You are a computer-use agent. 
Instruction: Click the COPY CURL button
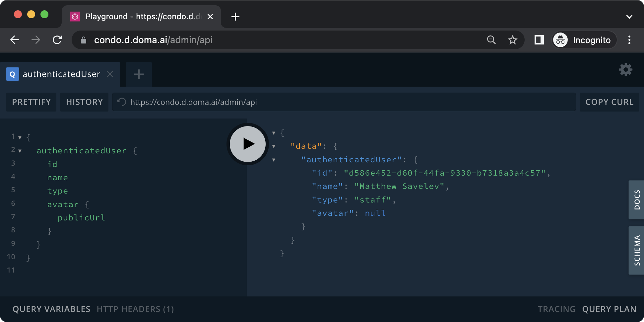(x=609, y=102)
